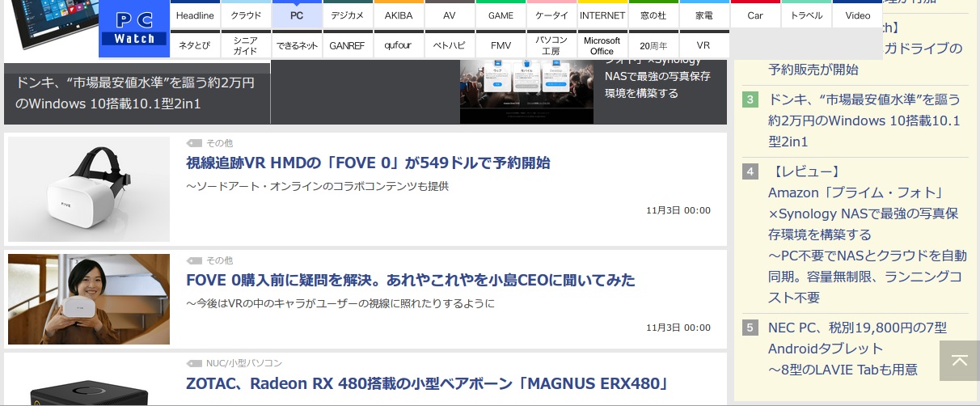
Task: Open the INTERNET tab
Action: [x=602, y=15]
